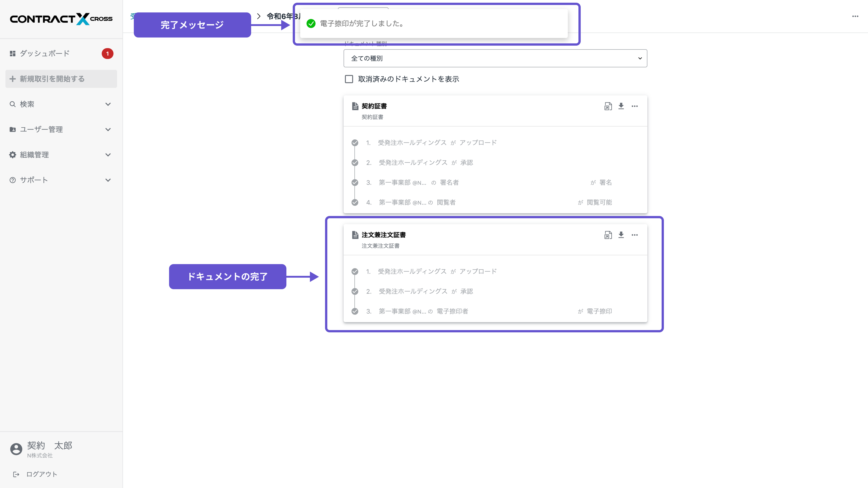Click the CONTRACT CROSS logo

tap(61, 19)
